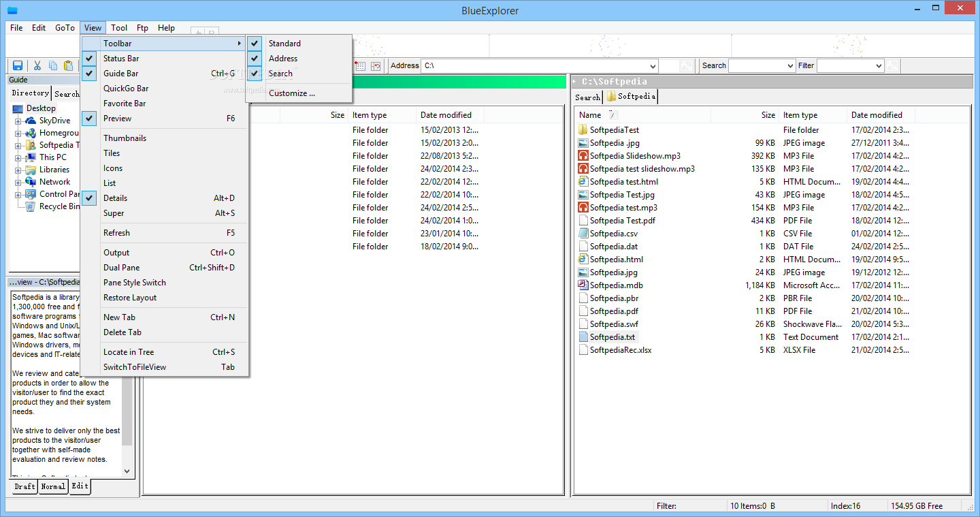
Task: Choose Dual Pane from View menu
Action: 165,268
